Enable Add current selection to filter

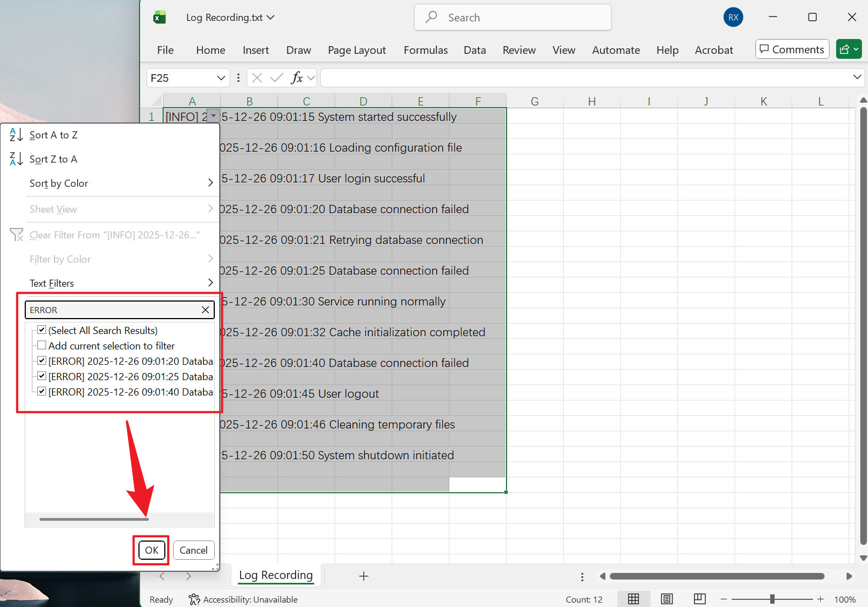point(42,346)
